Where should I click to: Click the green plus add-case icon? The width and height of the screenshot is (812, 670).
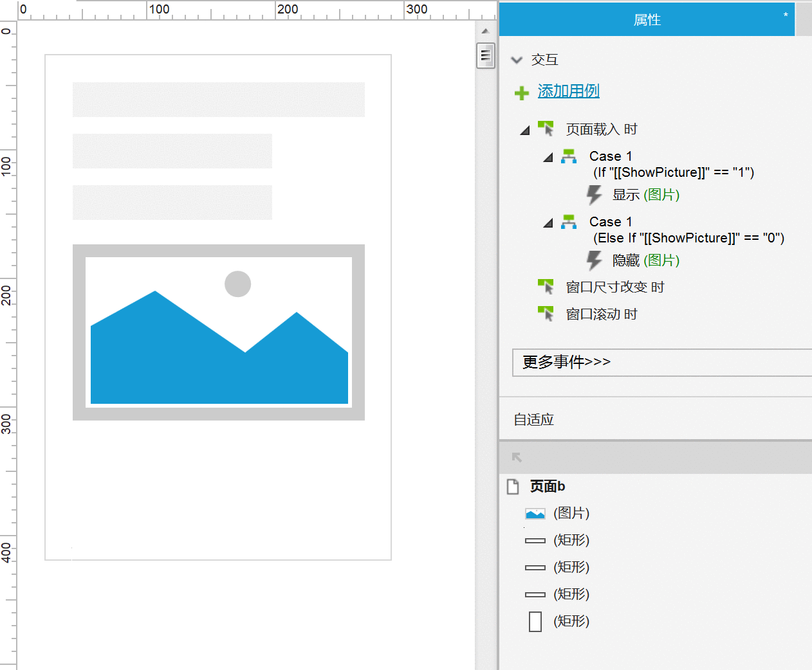point(522,93)
